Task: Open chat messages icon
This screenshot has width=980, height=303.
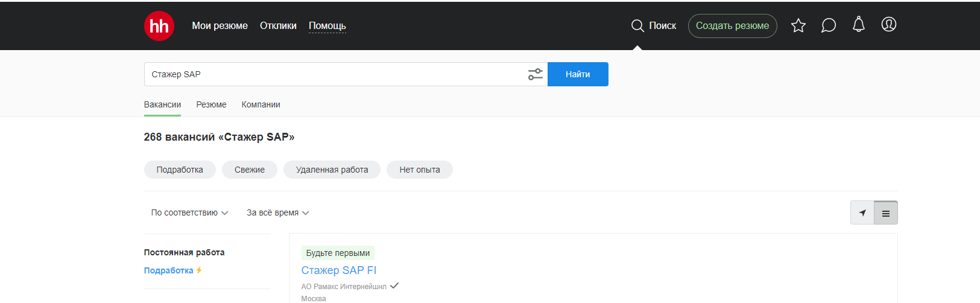Action: coord(828,25)
